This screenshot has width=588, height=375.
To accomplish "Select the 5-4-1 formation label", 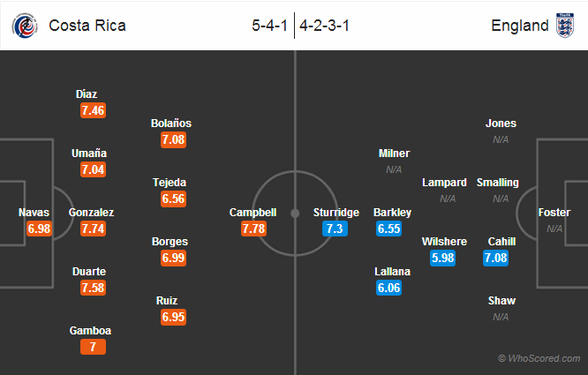I will point(269,26).
